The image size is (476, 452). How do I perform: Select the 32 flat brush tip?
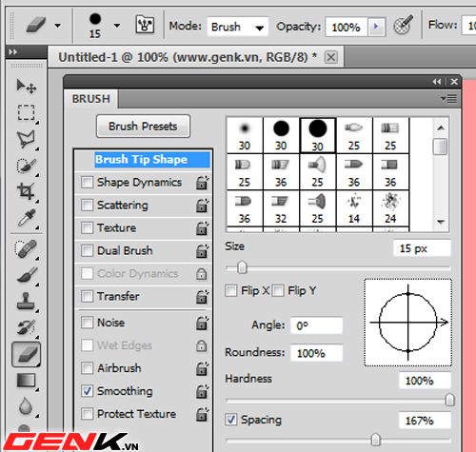coord(281,208)
